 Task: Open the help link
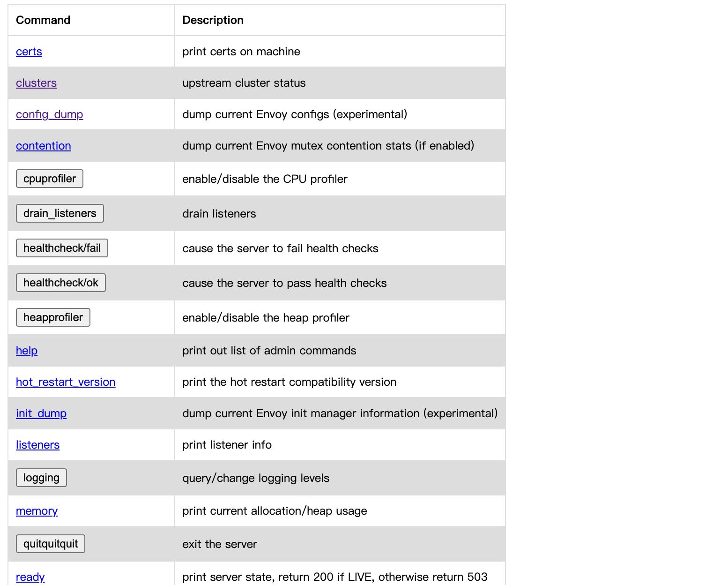[27, 351]
